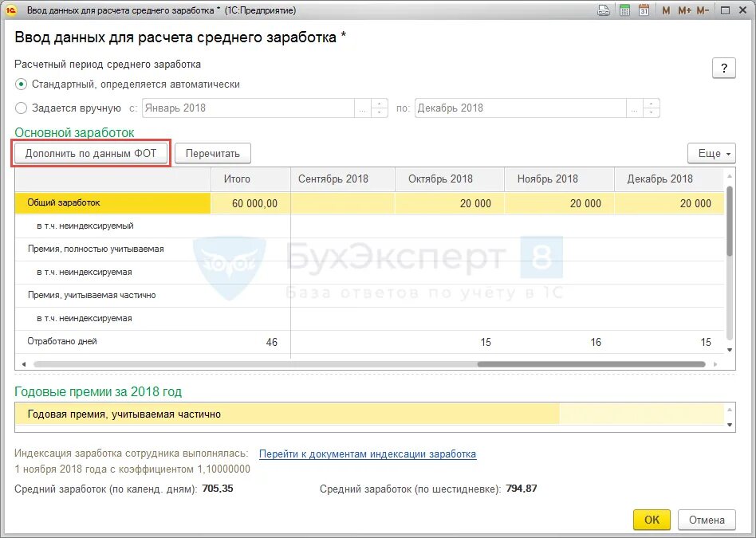Click the Сентябрь 2018 column header
Image resolution: width=756 pixels, height=538 pixels.
point(343,179)
